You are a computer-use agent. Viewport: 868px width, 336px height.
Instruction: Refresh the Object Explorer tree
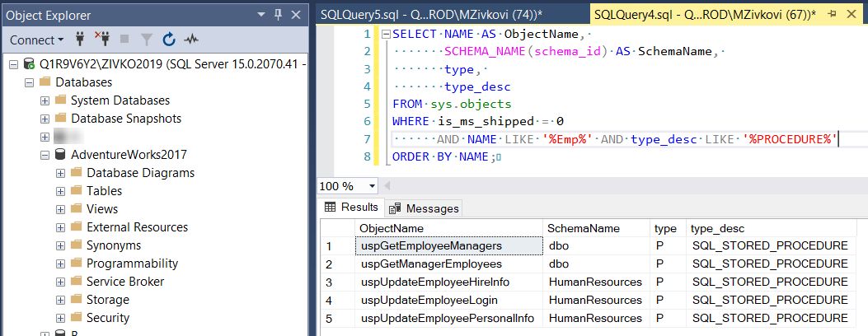tap(169, 40)
